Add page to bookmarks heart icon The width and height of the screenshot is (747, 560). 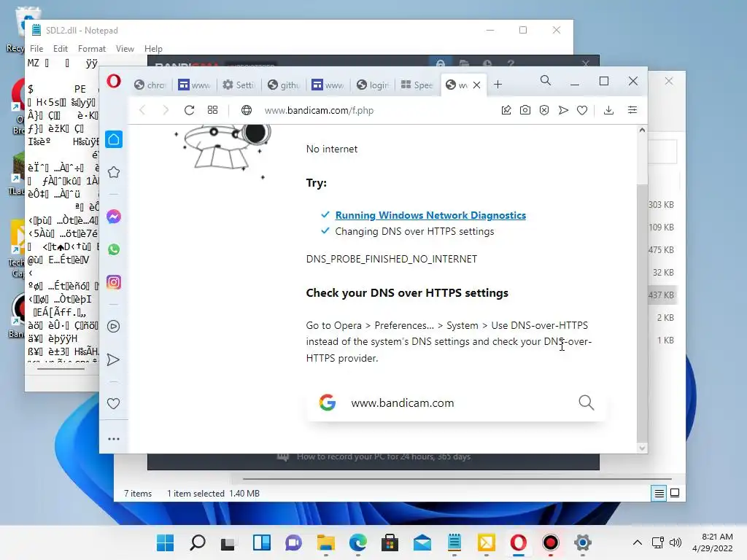[x=582, y=110]
